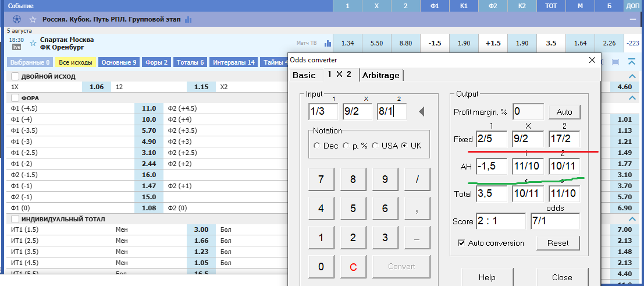
Task: Show the Интервалы 14 markets filter
Action: [x=234, y=62]
